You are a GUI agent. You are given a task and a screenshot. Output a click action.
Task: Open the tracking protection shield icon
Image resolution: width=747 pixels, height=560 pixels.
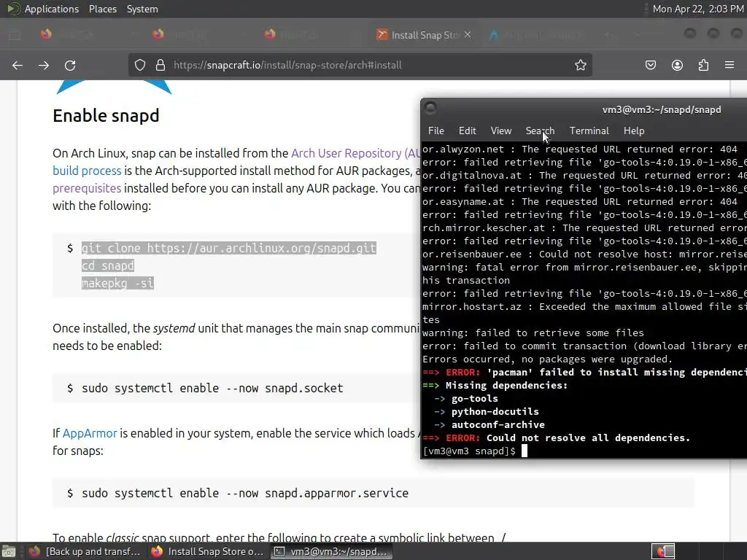139,65
